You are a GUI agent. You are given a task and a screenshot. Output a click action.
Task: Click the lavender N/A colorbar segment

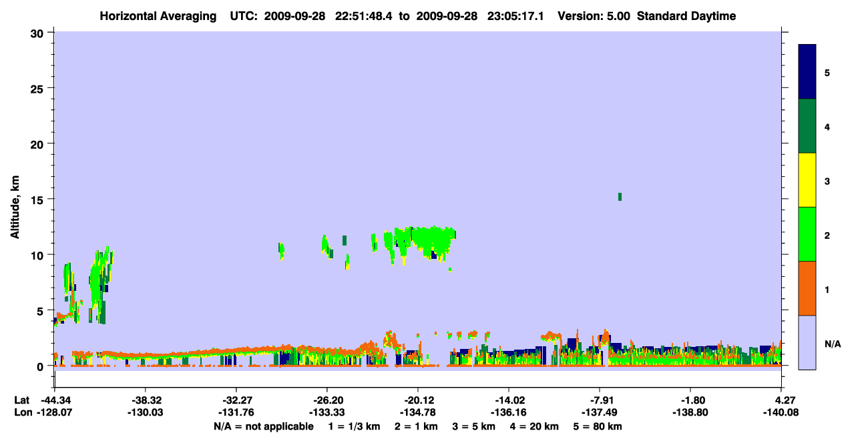click(807, 342)
